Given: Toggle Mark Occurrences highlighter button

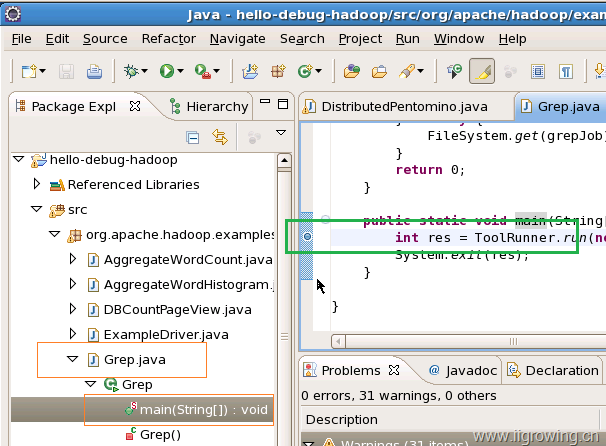Looking at the screenshot, I should pos(482,71).
